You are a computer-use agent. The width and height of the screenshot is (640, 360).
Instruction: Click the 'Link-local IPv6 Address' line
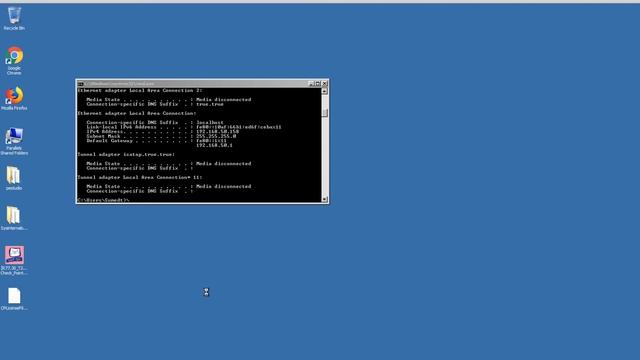point(184,127)
